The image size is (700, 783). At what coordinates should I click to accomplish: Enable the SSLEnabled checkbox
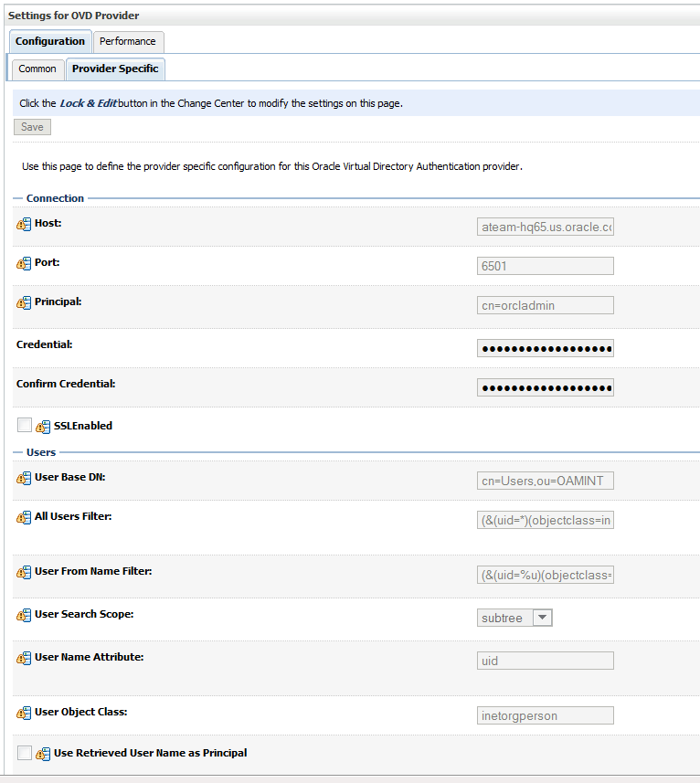coord(25,425)
